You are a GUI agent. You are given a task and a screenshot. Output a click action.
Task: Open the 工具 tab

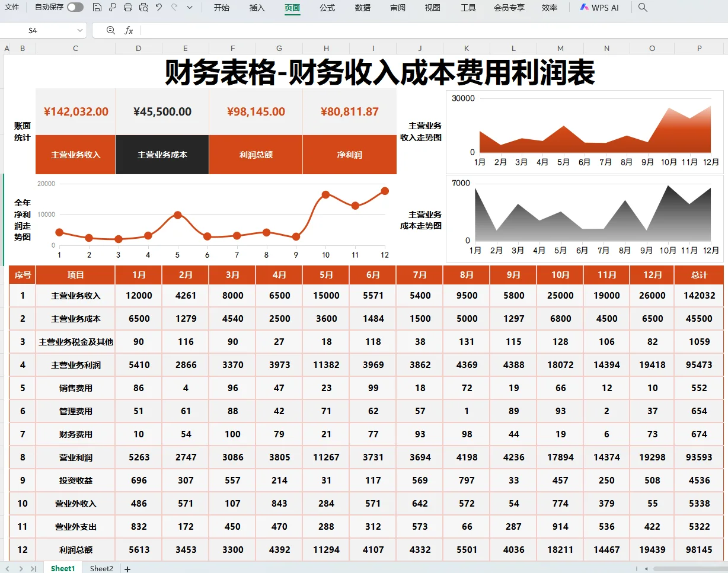click(468, 8)
